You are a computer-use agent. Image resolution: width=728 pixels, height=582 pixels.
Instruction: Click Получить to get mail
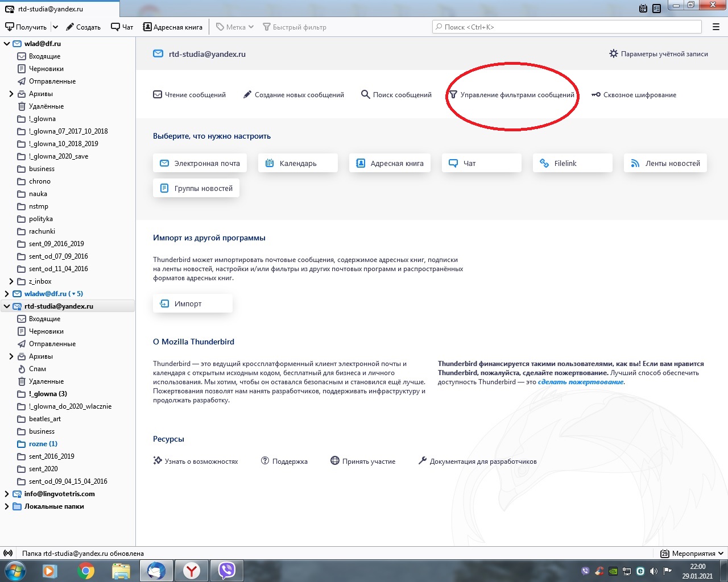[26, 27]
